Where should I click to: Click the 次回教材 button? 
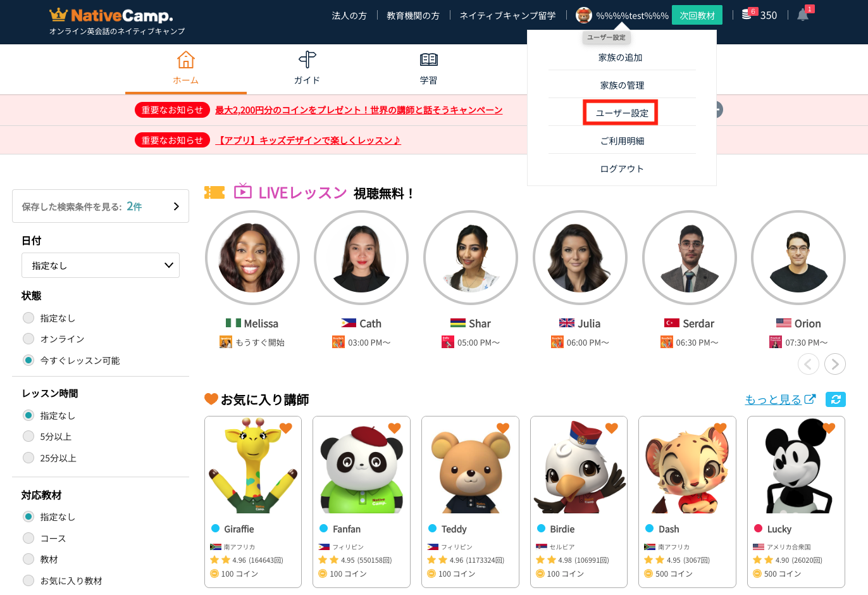697,15
